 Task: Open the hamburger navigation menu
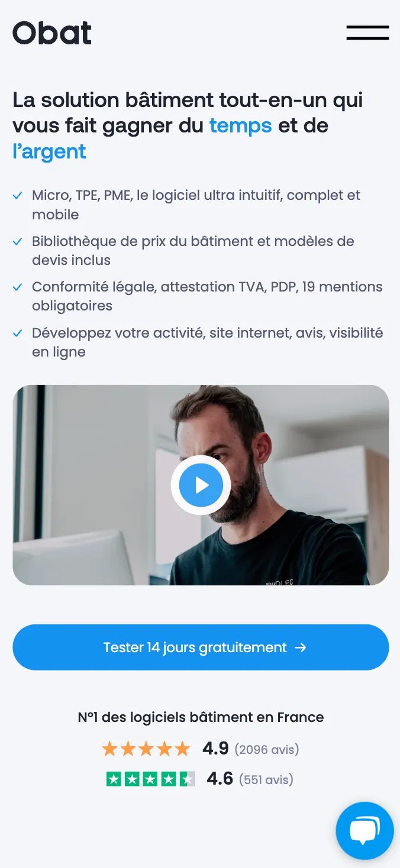(367, 33)
